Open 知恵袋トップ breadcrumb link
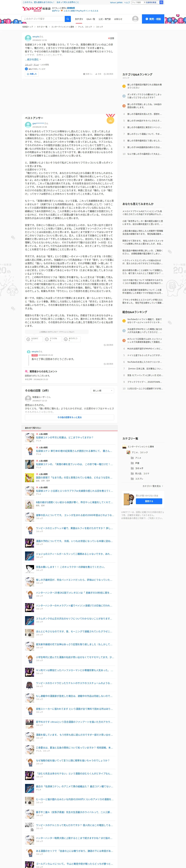The height and width of the screenshot is (868, 186). (x=28, y=27)
